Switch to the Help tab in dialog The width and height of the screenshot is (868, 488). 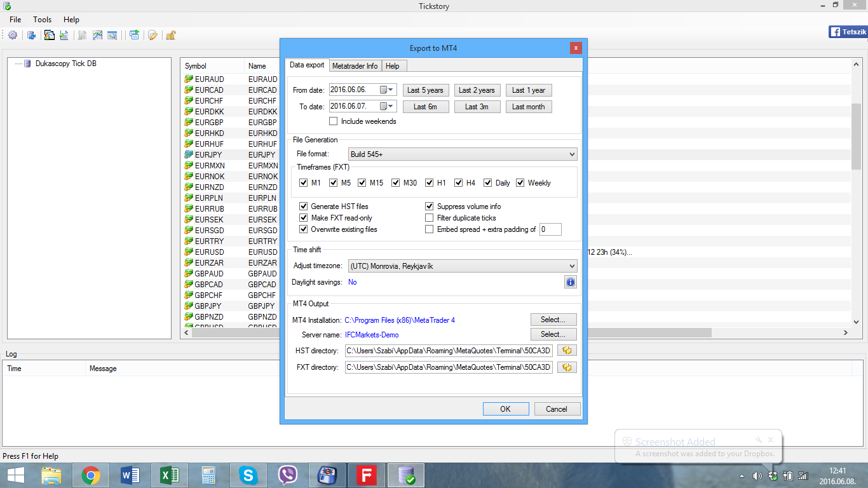pyautogui.click(x=393, y=66)
